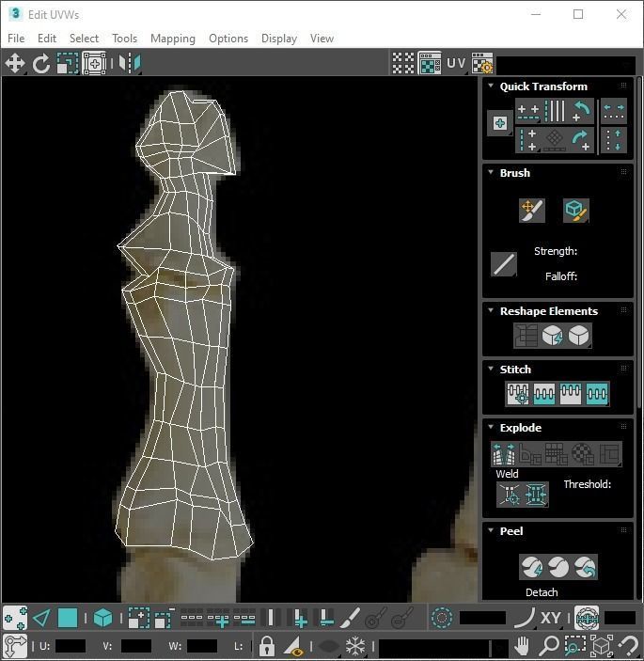Collapse the Brush rollout
The width and height of the screenshot is (644, 661).
(x=491, y=172)
